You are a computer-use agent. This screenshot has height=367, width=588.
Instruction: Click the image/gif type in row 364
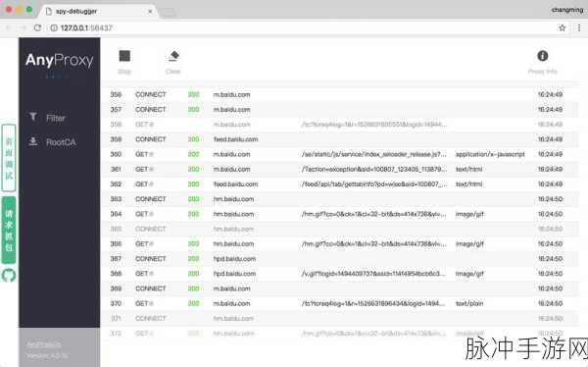[469, 214]
